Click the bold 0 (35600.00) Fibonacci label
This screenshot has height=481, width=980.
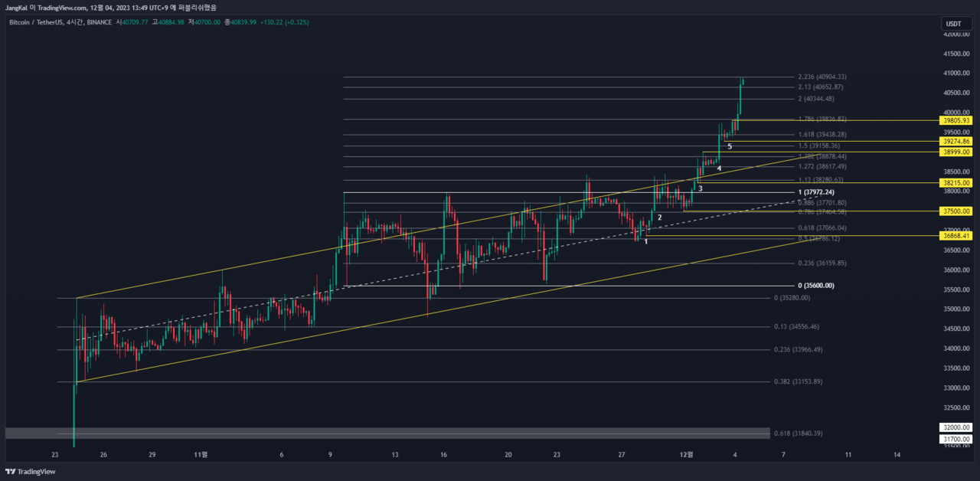815,286
